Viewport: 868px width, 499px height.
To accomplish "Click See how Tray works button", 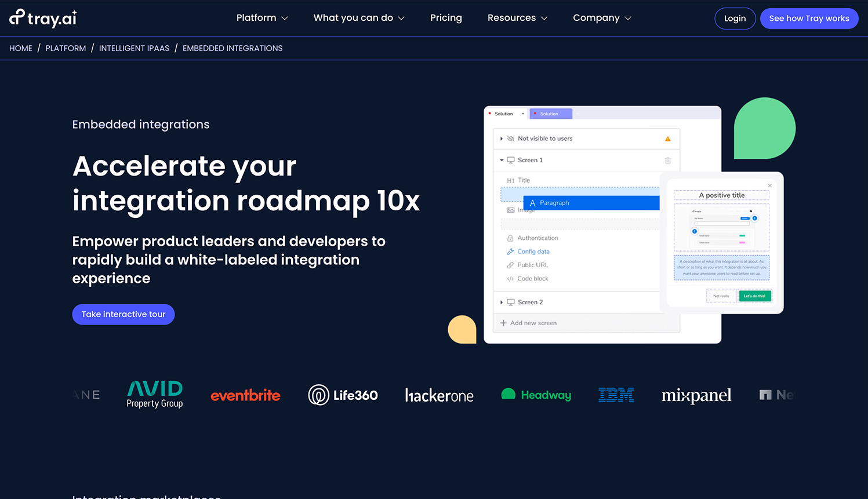I will tap(809, 19).
